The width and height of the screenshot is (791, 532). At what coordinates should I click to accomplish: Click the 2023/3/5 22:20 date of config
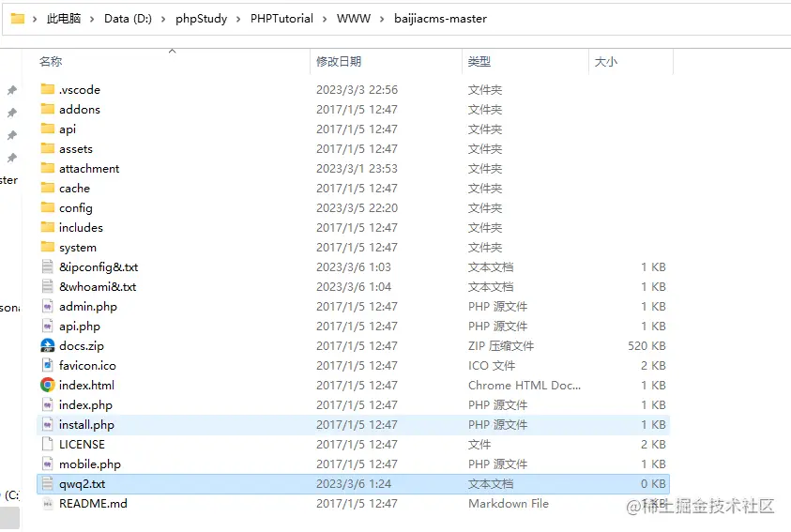[357, 207]
